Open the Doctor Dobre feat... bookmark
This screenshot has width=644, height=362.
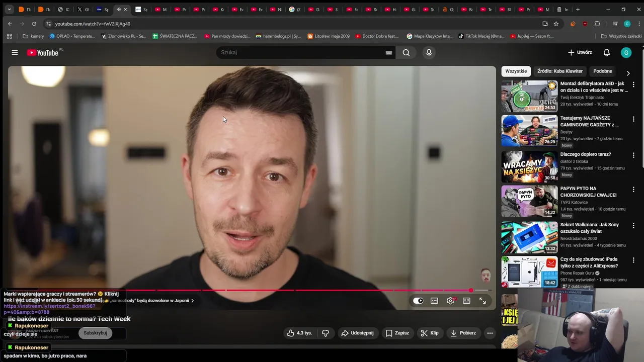pyautogui.click(x=377, y=36)
